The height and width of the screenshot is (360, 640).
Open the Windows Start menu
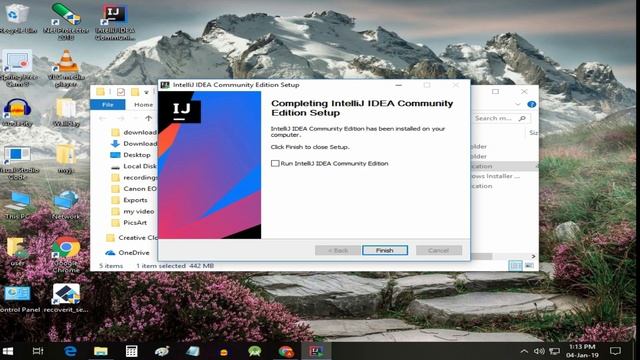pyautogui.click(x=8, y=351)
